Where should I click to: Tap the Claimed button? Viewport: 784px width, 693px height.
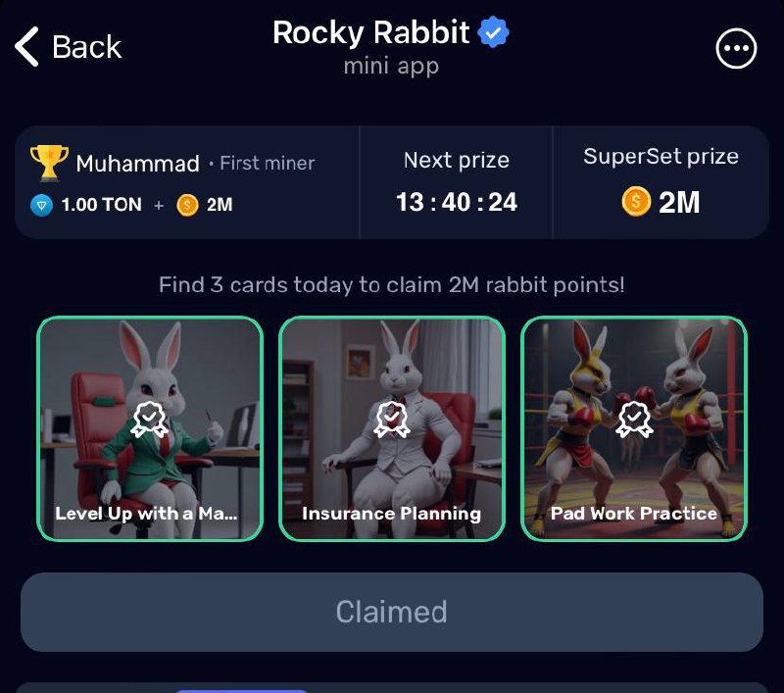[392, 612]
